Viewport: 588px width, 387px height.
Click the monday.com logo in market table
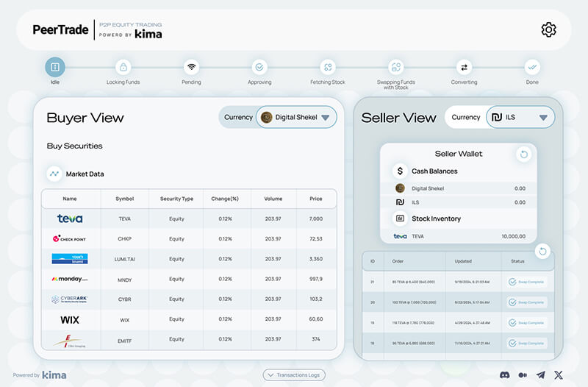click(x=70, y=279)
